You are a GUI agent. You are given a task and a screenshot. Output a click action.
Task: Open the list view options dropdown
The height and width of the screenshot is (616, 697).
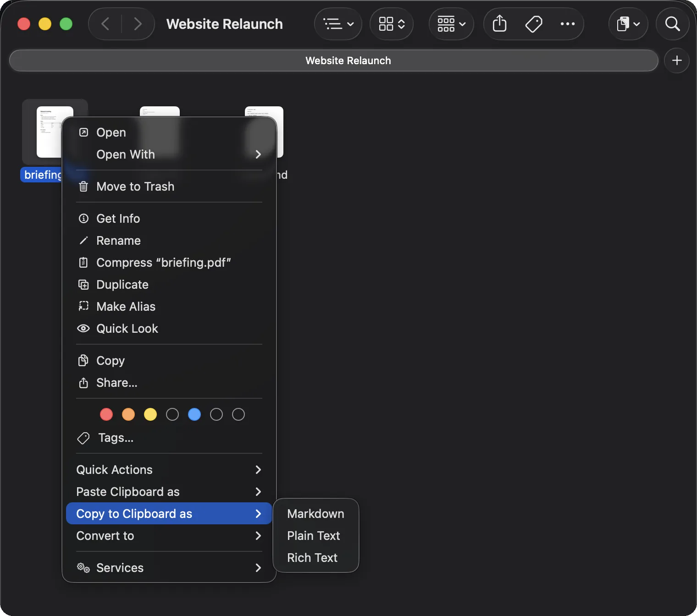coord(338,24)
